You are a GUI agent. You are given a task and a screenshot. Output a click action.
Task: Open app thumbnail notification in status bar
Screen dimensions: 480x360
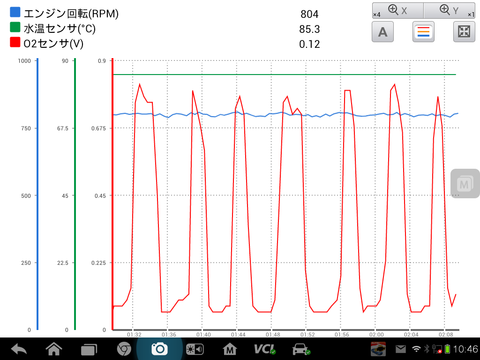coord(378,349)
